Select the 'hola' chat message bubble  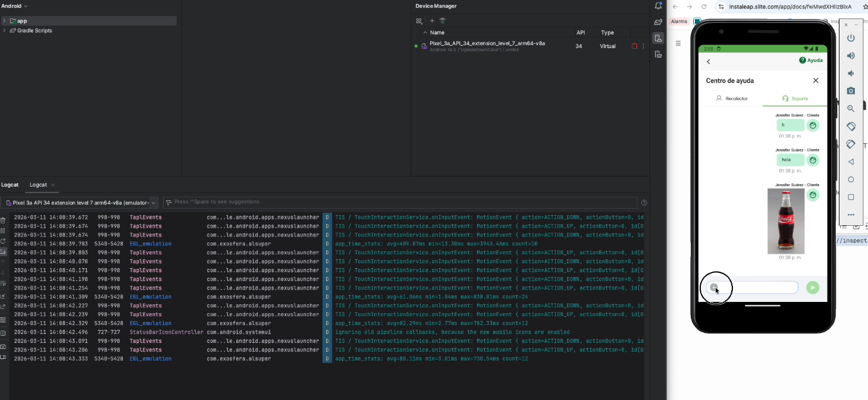[x=790, y=160]
